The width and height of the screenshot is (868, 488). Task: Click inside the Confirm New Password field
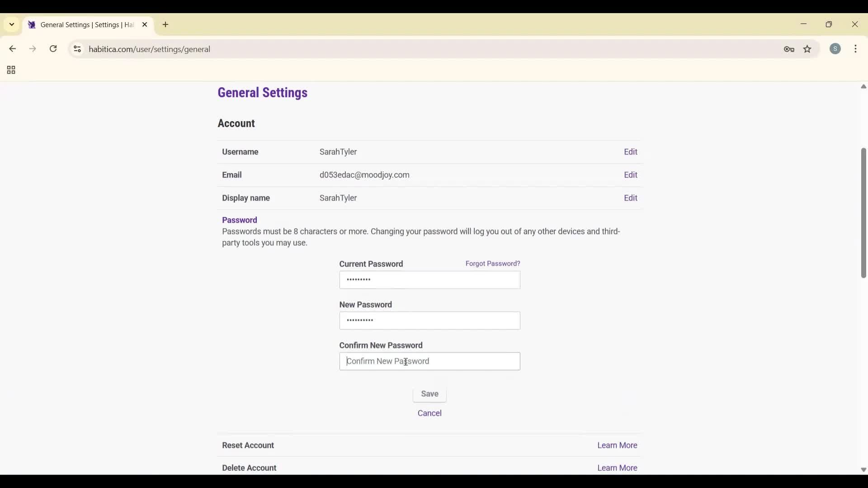[429, 361]
